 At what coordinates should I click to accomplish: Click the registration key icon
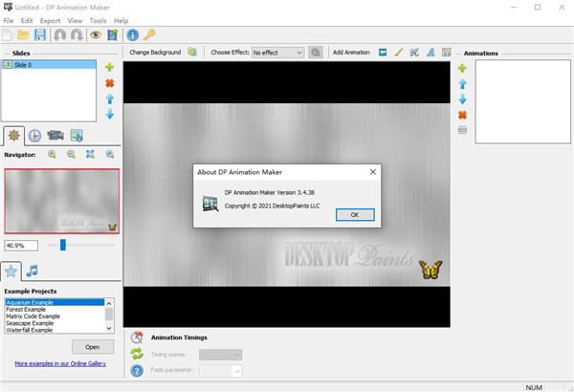(149, 34)
